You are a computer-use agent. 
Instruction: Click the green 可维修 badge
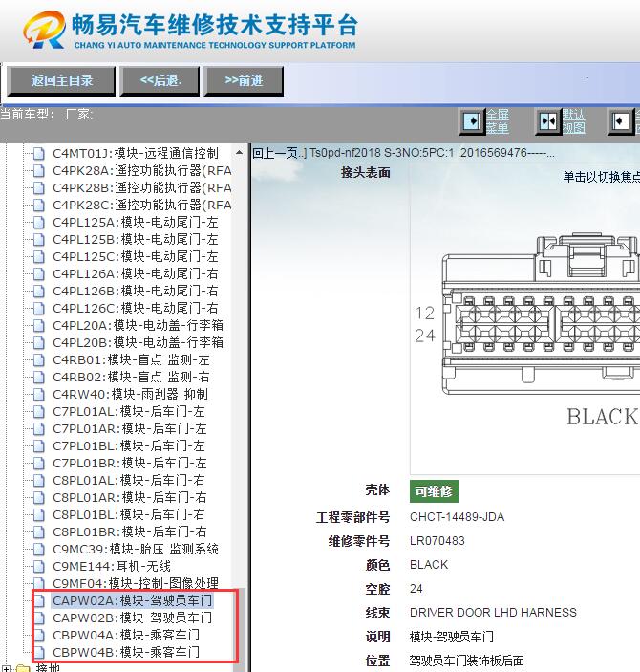click(x=434, y=491)
